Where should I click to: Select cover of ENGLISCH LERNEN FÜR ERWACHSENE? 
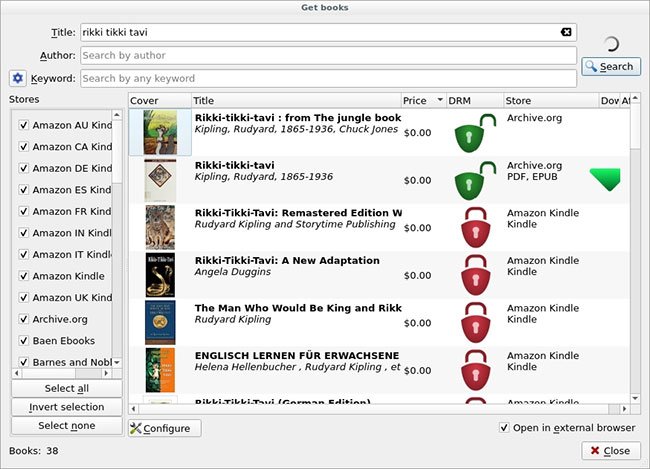coord(160,370)
